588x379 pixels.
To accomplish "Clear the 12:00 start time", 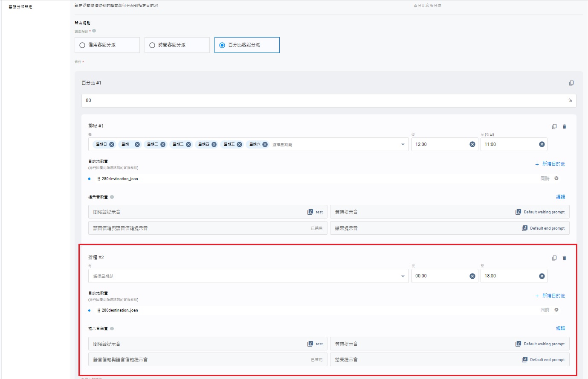I will tap(472, 144).
